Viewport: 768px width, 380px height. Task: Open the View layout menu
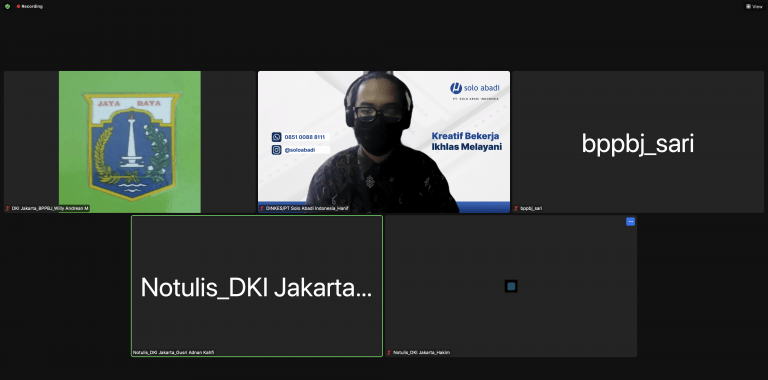click(x=754, y=6)
